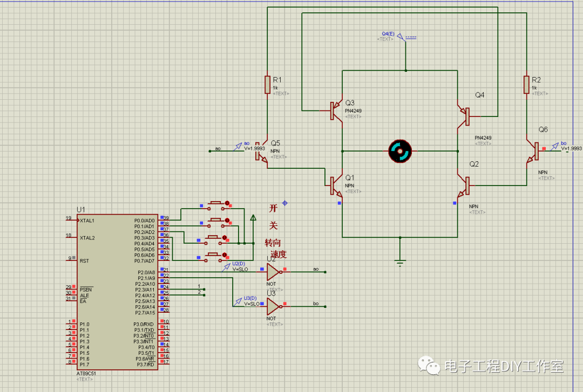Select the ao voltage probe near Q5
Image resolution: width=583 pixels, height=392 pixels.
pyautogui.click(x=238, y=147)
